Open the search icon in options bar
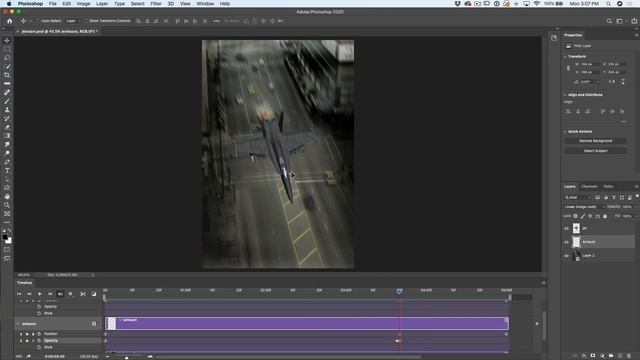Viewport: 640px width, 360px height. (x=609, y=21)
